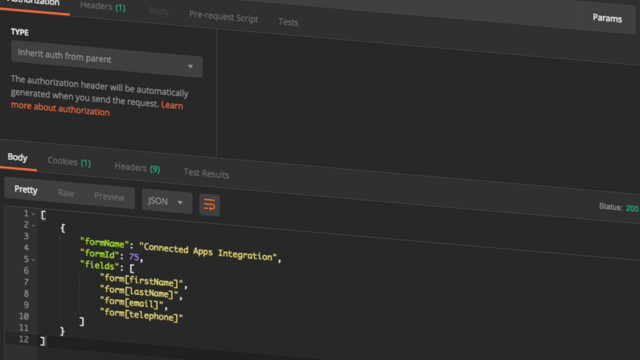The width and height of the screenshot is (640, 360).
Task: Click the "Connected Apps Integration" value
Action: tap(208, 252)
